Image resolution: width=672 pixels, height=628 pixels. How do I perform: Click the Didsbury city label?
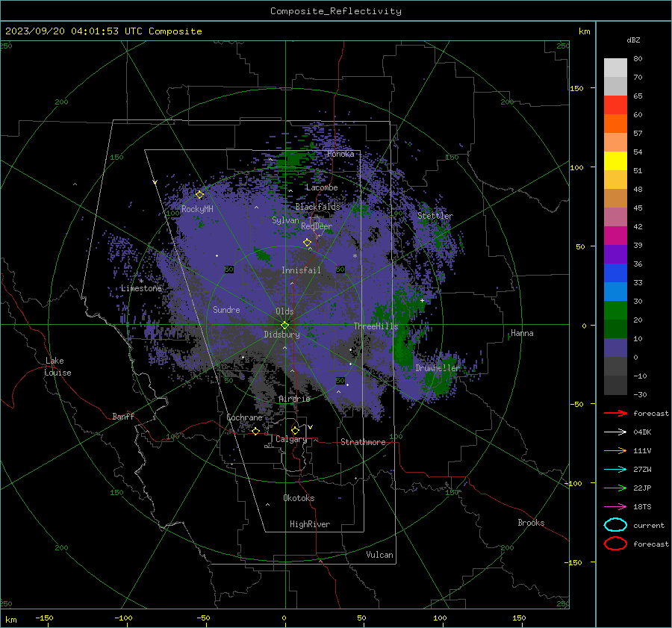click(281, 335)
